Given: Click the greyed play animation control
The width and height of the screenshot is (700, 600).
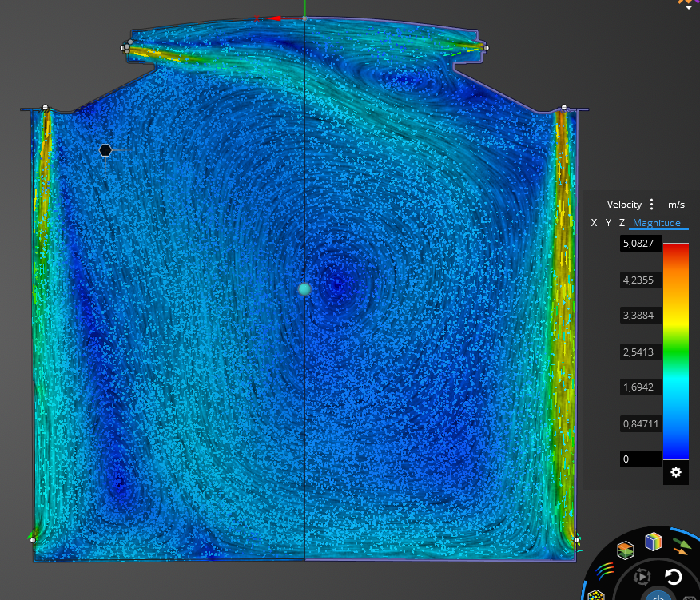Looking at the screenshot, I should click(642, 577).
